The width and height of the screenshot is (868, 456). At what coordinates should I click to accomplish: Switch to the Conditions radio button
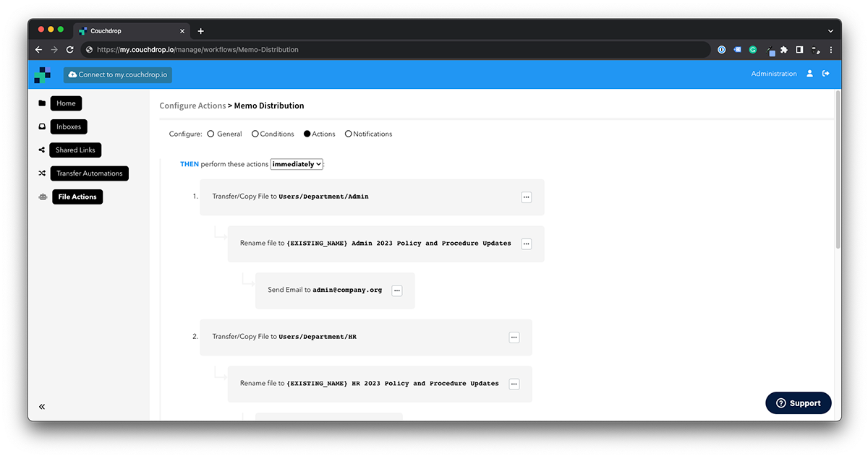click(255, 133)
